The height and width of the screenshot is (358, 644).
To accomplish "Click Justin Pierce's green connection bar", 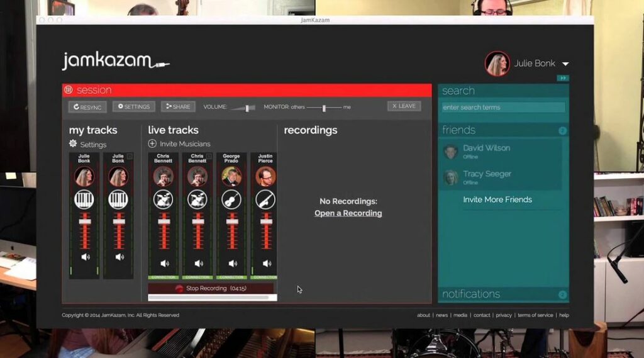I will (265, 277).
